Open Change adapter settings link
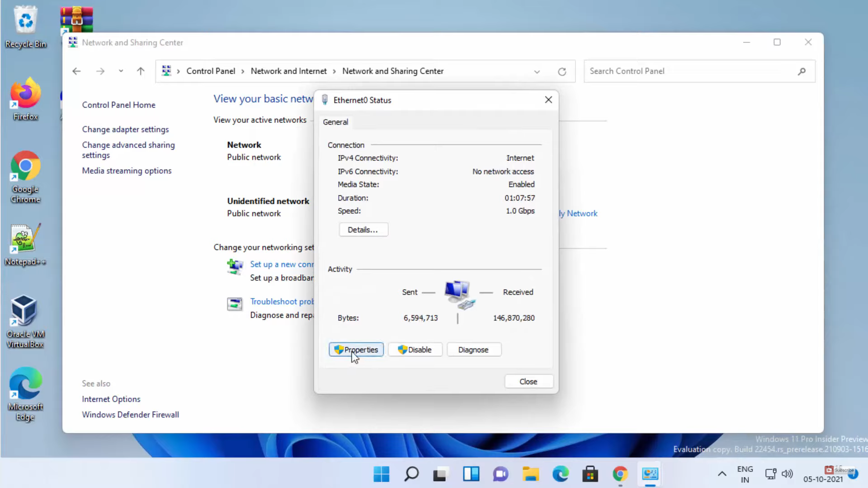868x488 pixels. tap(125, 129)
